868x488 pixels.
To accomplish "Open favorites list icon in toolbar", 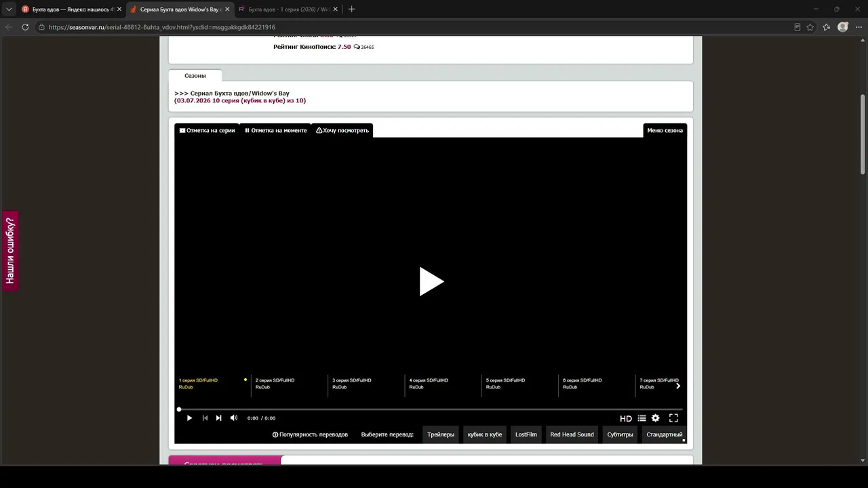I will click(x=826, y=27).
